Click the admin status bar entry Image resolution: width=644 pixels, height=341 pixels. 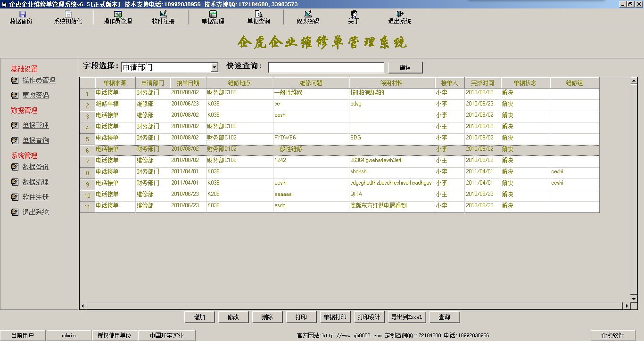point(69,335)
